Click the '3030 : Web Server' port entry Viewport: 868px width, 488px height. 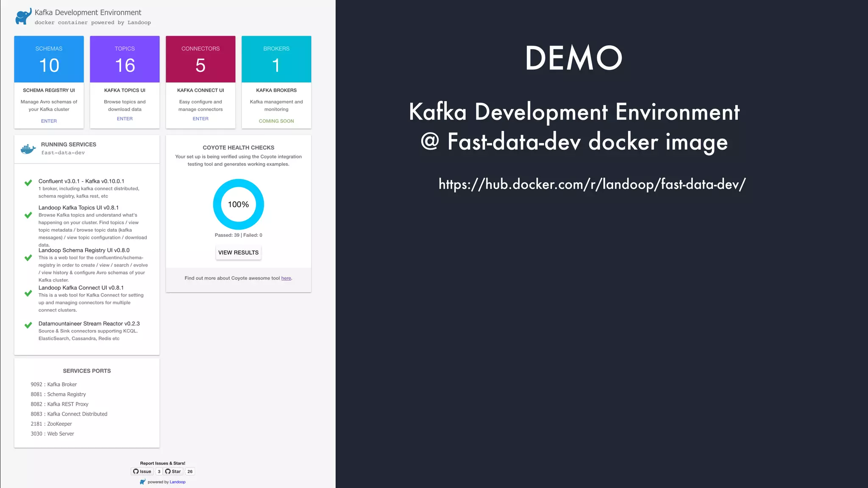coord(52,434)
